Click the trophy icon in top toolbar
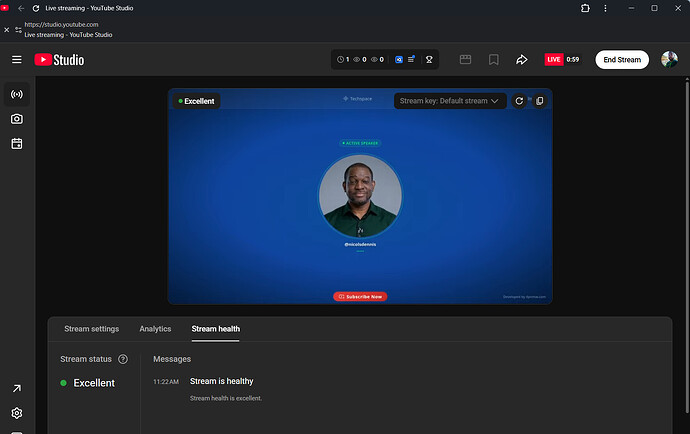 pyautogui.click(x=429, y=59)
